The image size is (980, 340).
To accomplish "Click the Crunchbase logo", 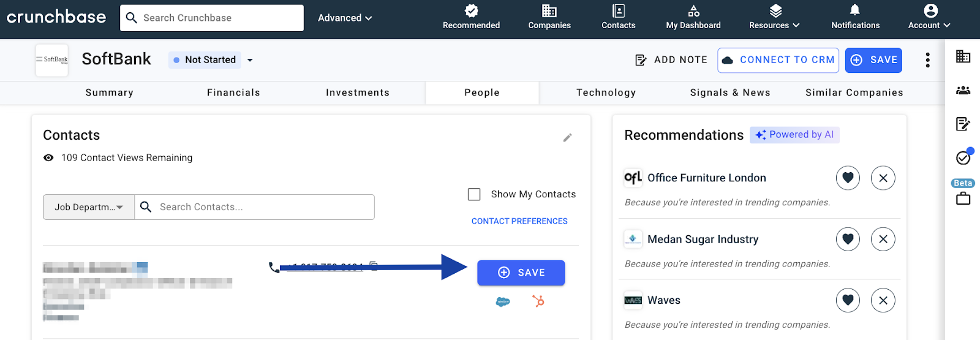I will pyautogui.click(x=56, y=17).
